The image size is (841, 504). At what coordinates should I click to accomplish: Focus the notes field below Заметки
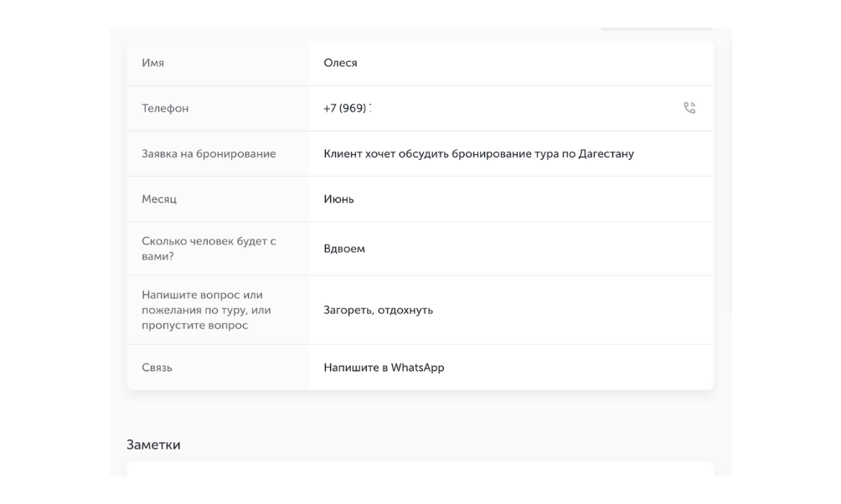(420, 469)
